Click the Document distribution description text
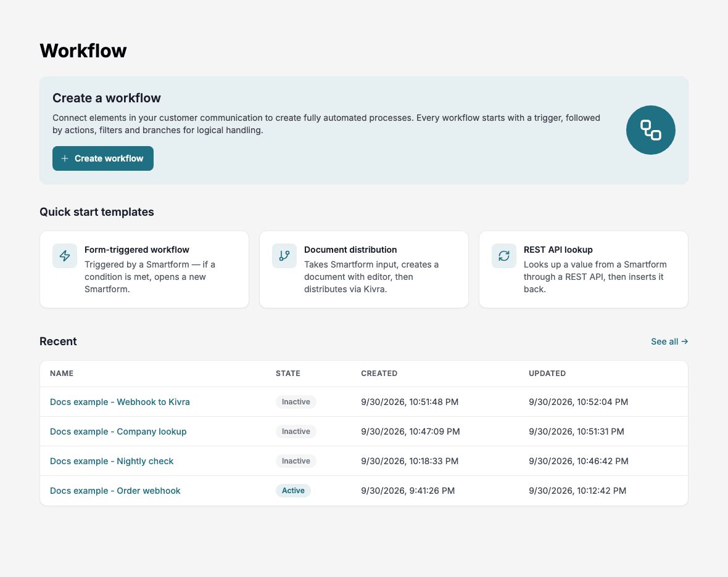 371,277
